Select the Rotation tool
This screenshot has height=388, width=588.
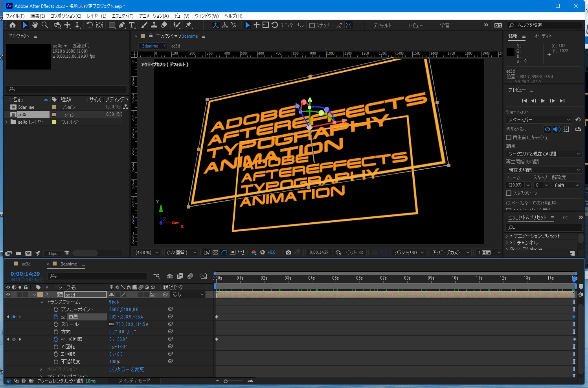click(x=89, y=25)
